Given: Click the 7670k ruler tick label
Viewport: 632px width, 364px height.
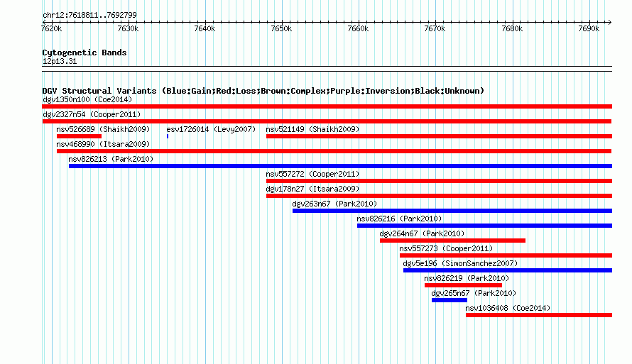Looking at the screenshot, I should pyautogui.click(x=435, y=28).
